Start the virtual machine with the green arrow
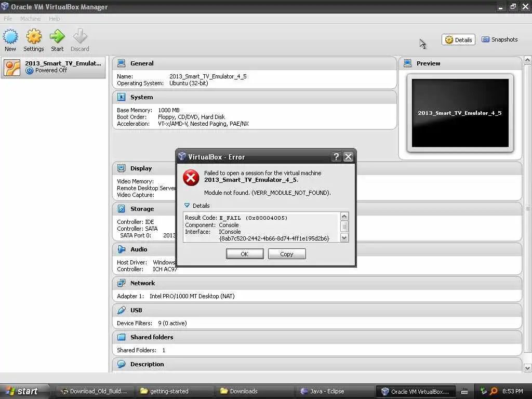 point(57,36)
